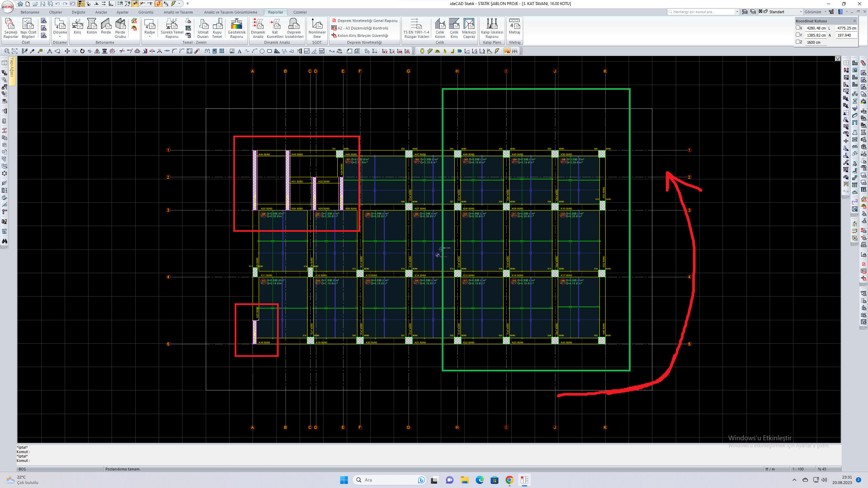The width and height of the screenshot is (868, 488).
Task: Open Seçmeli Raporlar report
Action: [11, 28]
